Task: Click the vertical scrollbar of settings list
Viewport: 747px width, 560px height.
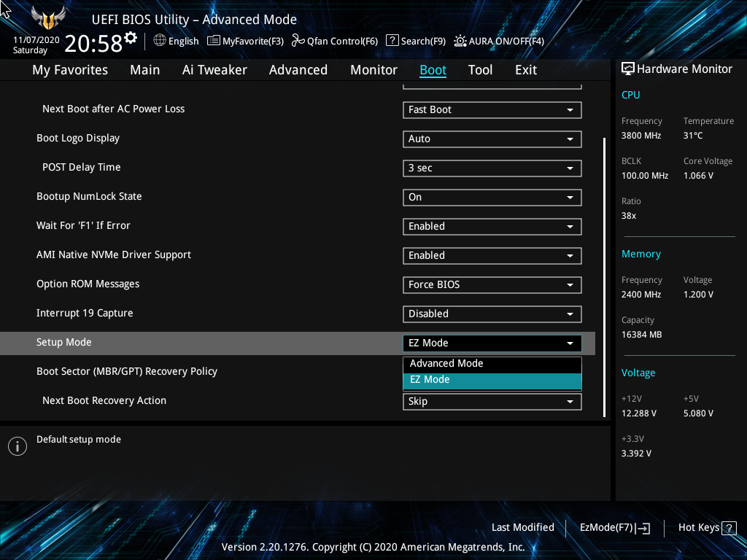Action: point(605,277)
